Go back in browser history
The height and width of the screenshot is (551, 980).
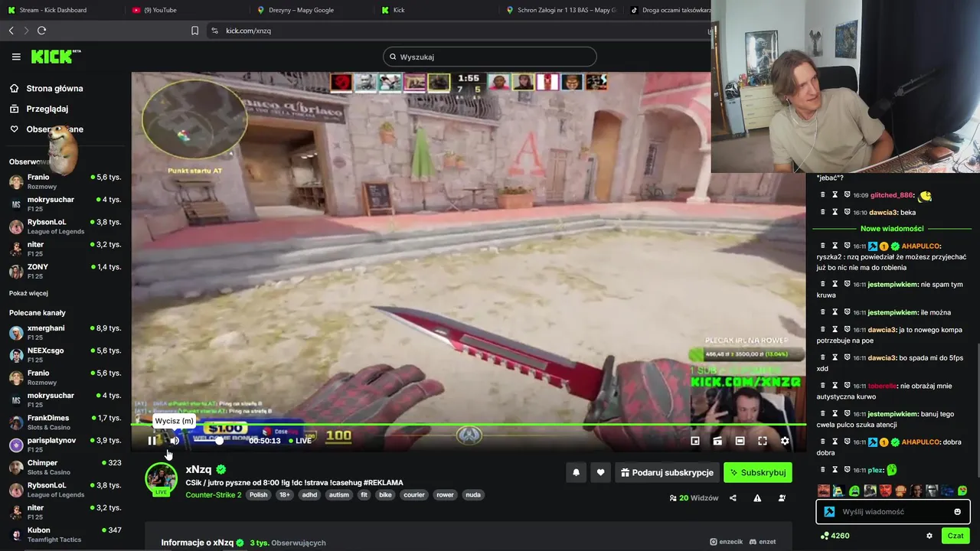11,31
